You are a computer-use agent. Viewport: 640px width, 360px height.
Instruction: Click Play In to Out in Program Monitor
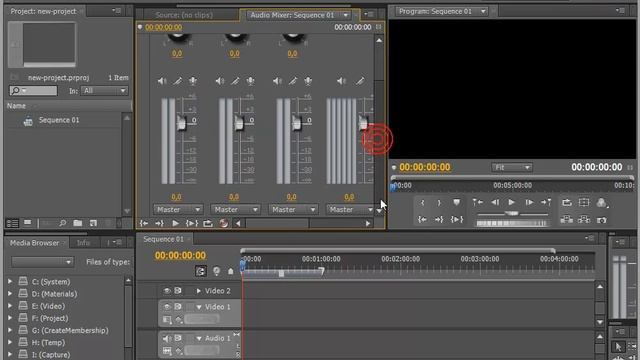tap(457, 220)
